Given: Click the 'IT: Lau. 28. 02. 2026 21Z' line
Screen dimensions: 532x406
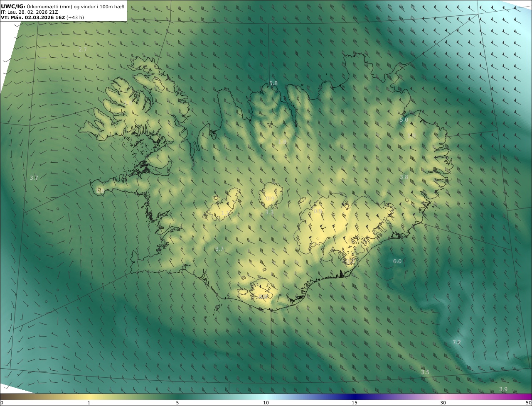Looking at the screenshot, I should click(30, 12).
